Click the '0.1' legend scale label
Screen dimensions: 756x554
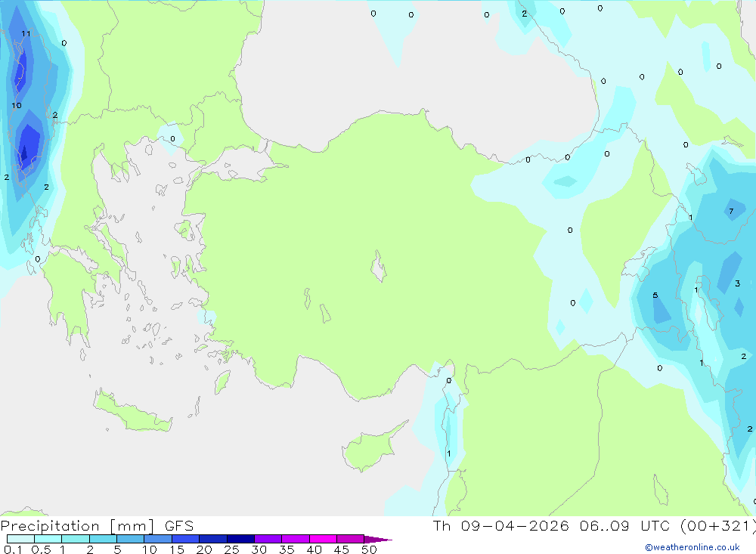coord(13,549)
